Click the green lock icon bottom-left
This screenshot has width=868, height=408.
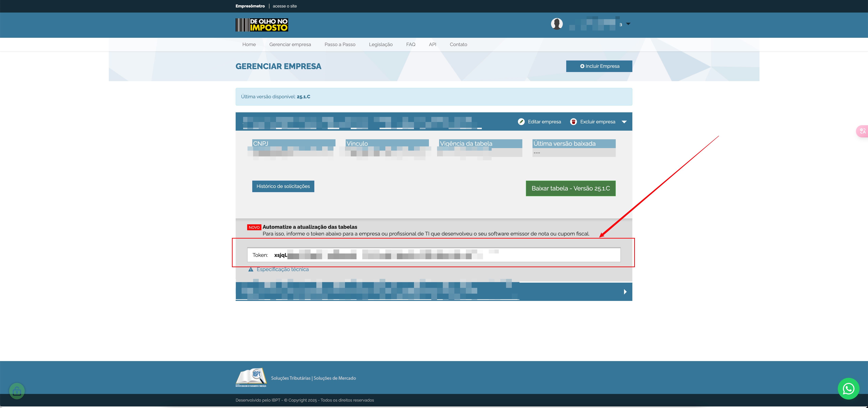coord(17,391)
